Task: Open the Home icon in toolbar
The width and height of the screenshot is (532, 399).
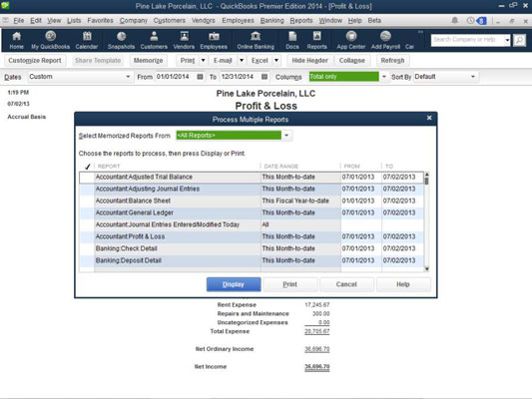Action: 16,40
